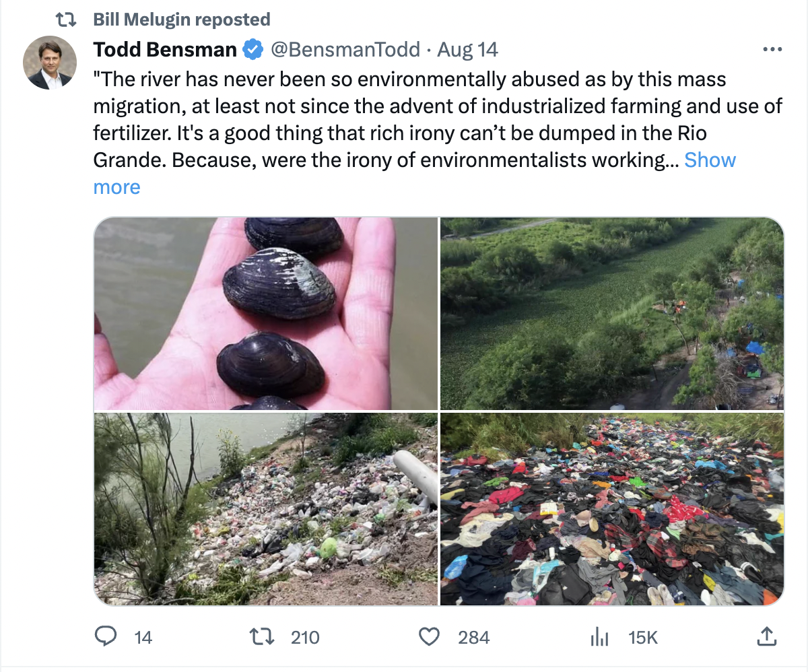Open the @BensmanTodd handle link

(x=345, y=50)
